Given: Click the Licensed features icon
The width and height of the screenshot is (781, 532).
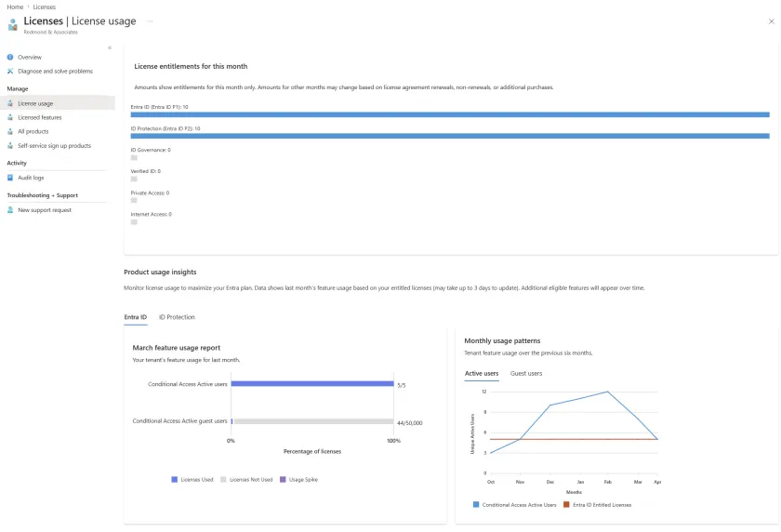Looking at the screenshot, I should [10, 118].
